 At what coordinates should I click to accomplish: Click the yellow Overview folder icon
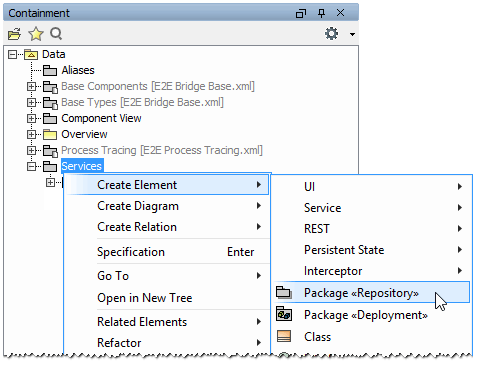click(x=50, y=134)
